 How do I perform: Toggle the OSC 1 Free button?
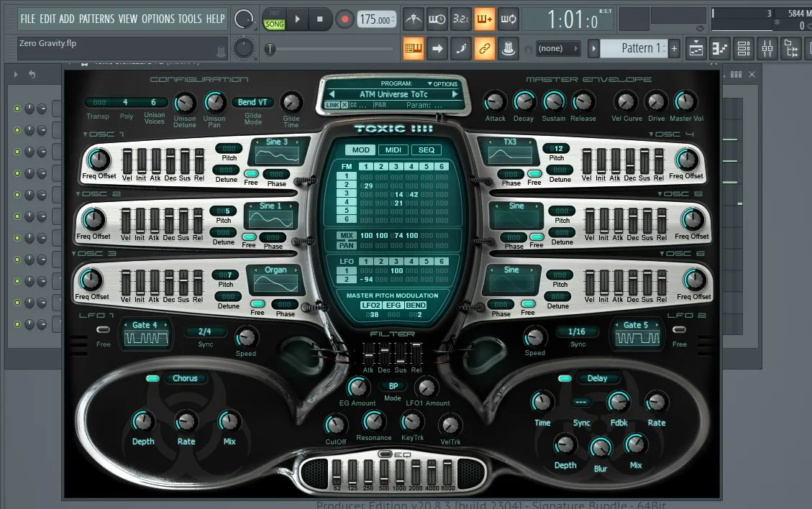pyautogui.click(x=251, y=173)
